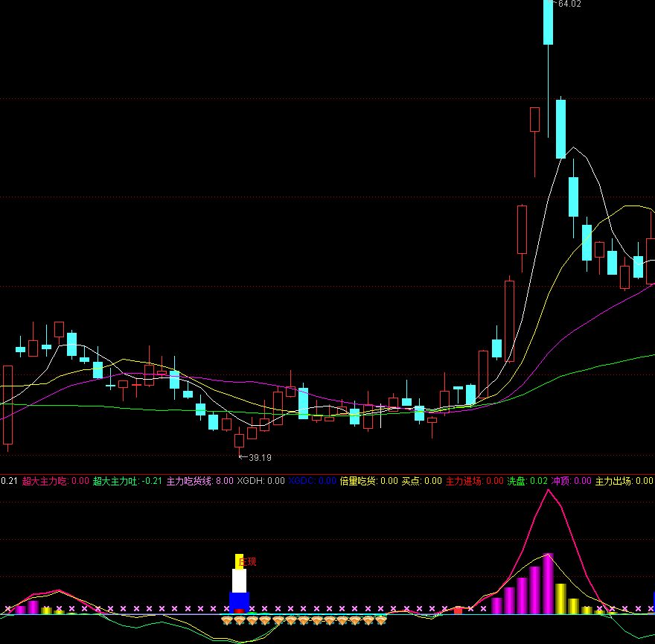This screenshot has width=655, height=644.
Task: Select the 倍量吃货 indicator label
Action: tap(359, 482)
